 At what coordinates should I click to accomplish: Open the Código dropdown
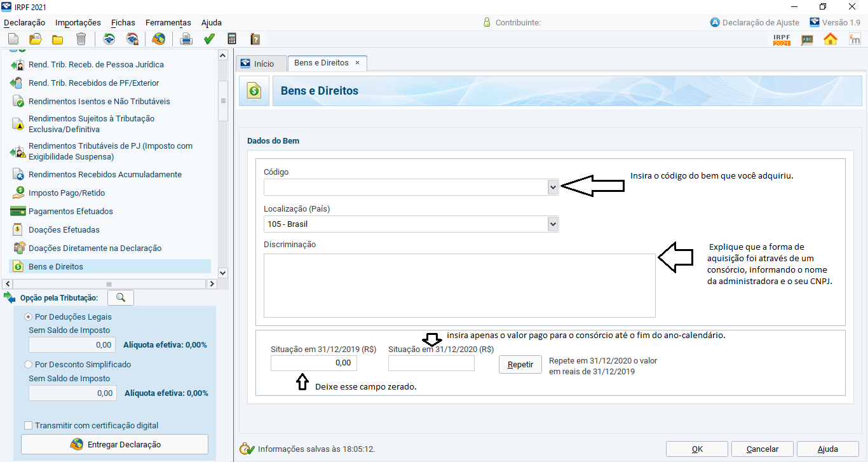pyautogui.click(x=553, y=187)
